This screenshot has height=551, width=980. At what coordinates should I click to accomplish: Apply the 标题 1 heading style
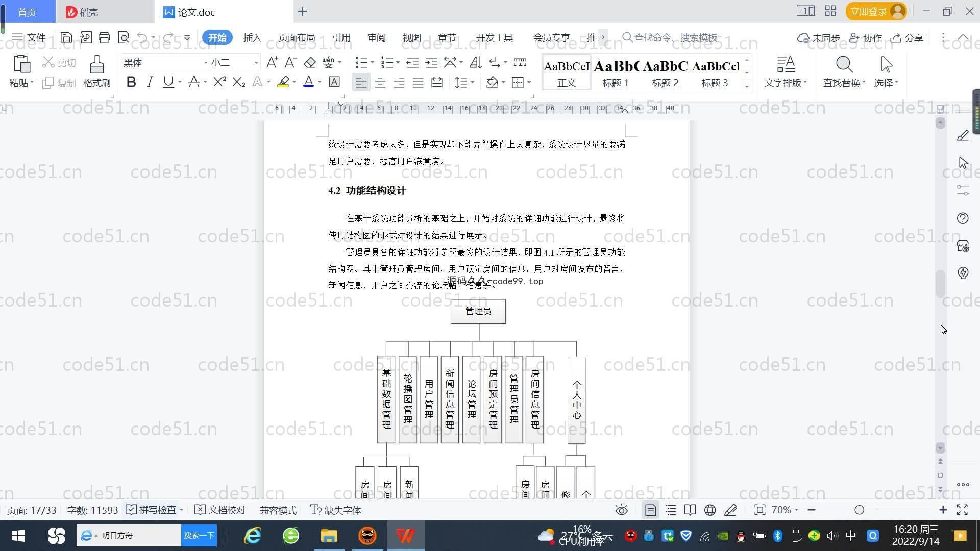pyautogui.click(x=616, y=72)
